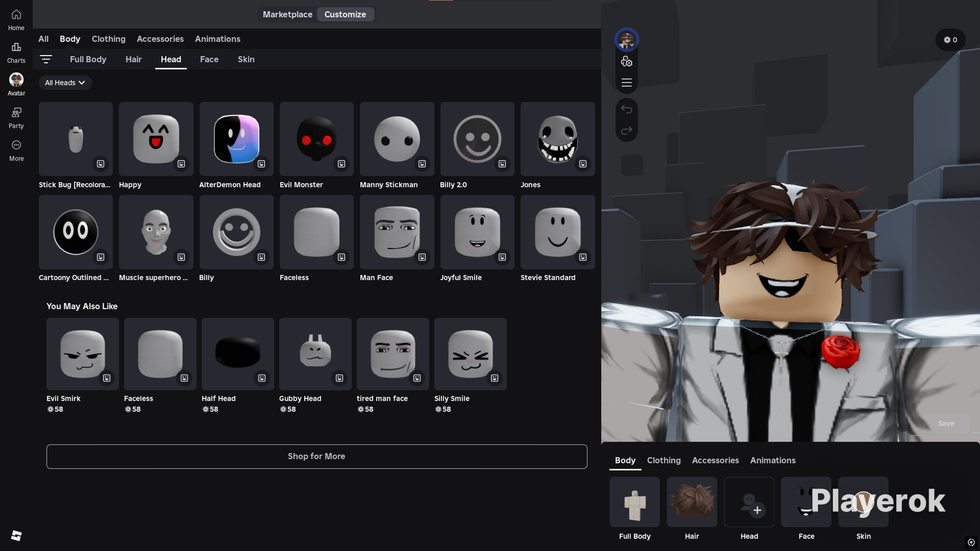Open the filter options icon beside Full Body
This screenshot has height=551, width=980.
click(x=46, y=59)
